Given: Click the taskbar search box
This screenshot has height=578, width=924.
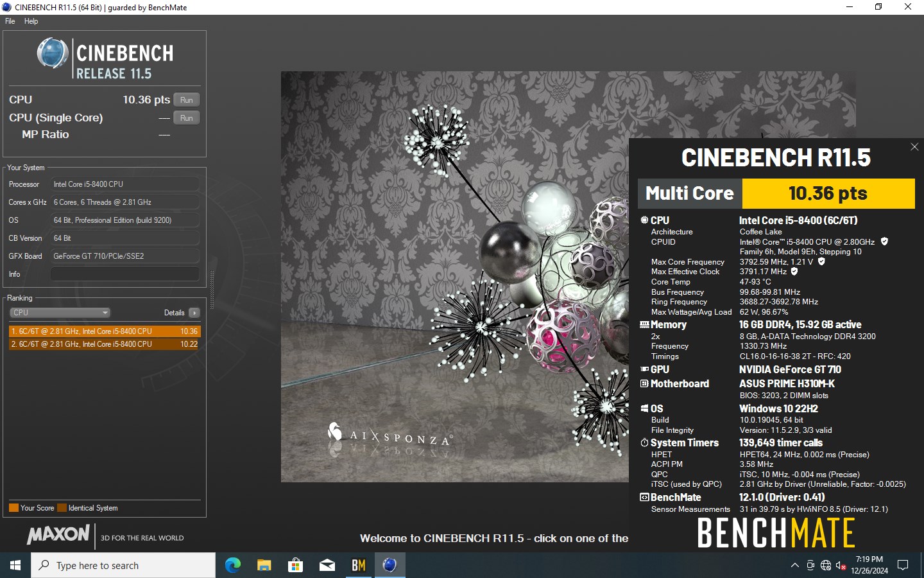Looking at the screenshot, I should coord(123,565).
